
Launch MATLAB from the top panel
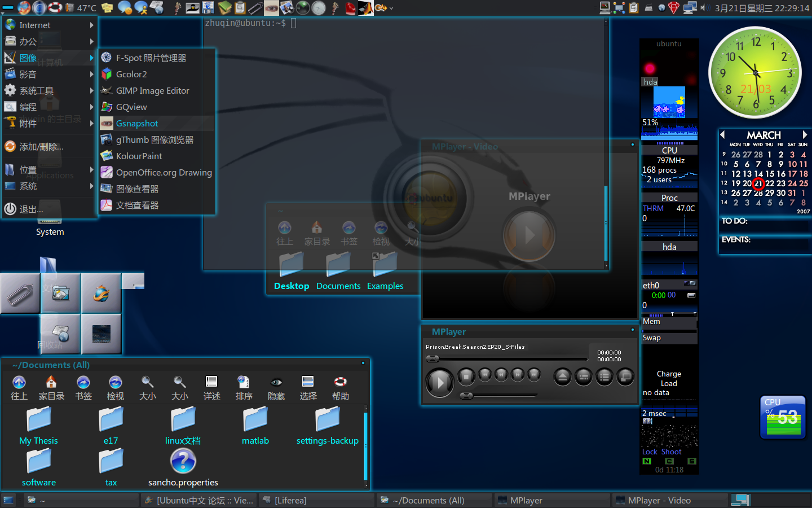click(365, 8)
